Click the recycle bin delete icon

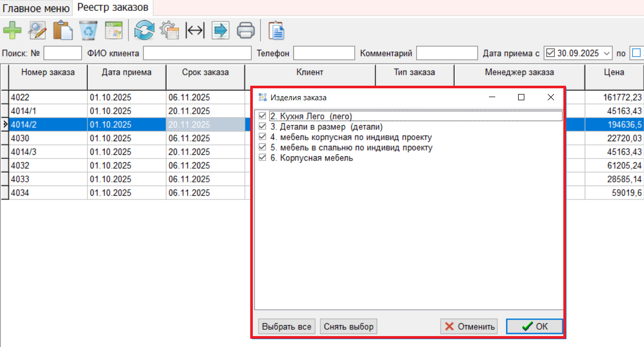88,30
